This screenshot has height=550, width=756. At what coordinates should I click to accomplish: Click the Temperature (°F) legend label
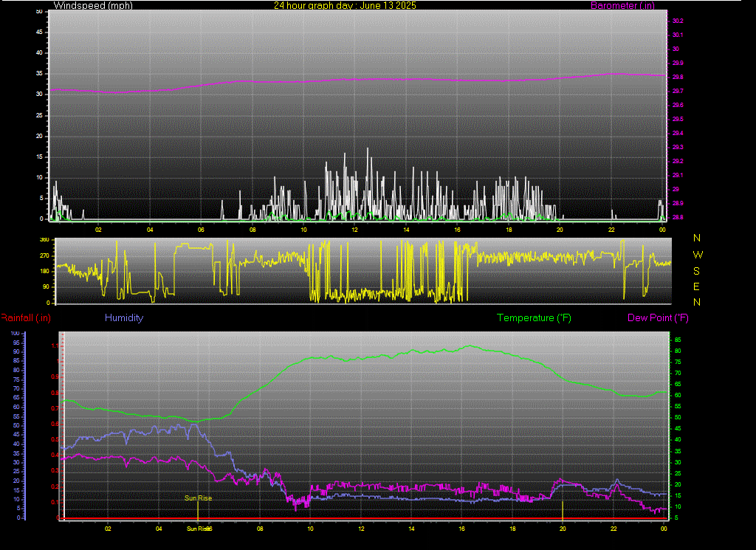point(534,317)
